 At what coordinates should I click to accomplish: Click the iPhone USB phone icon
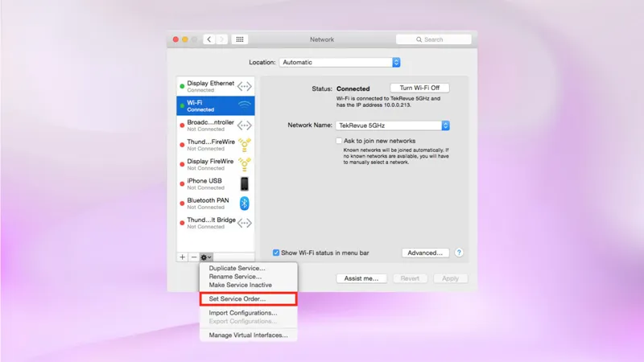pos(245,184)
